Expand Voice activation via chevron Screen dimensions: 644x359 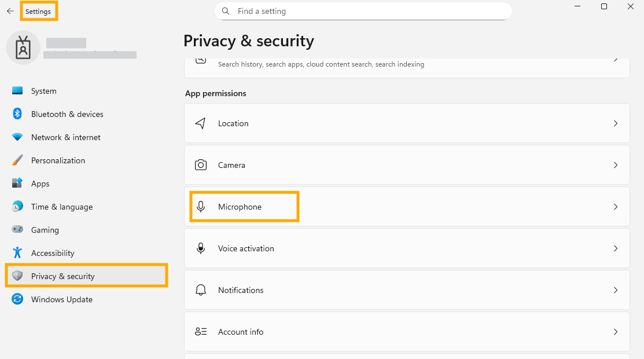coord(615,248)
